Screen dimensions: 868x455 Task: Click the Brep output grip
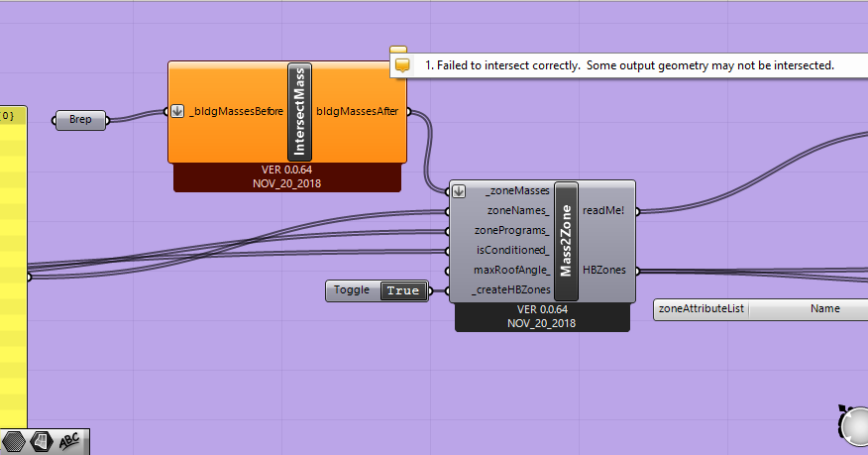coord(107,120)
